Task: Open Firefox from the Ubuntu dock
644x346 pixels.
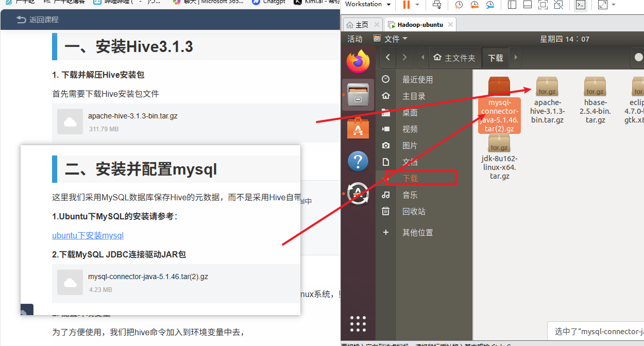Action: pyautogui.click(x=358, y=62)
